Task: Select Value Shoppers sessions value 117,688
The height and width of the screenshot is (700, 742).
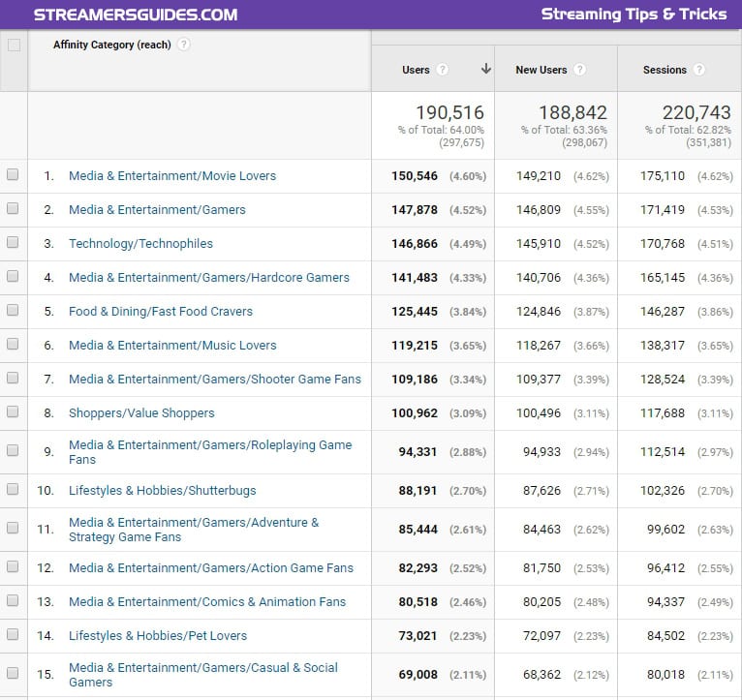Action: pos(663,412)
